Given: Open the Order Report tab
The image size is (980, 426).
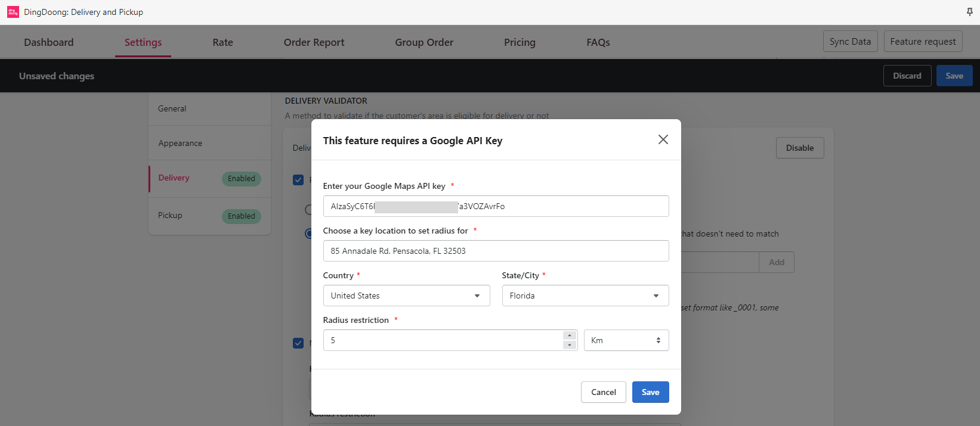Looking at the screenshot, I should [314, 42].
